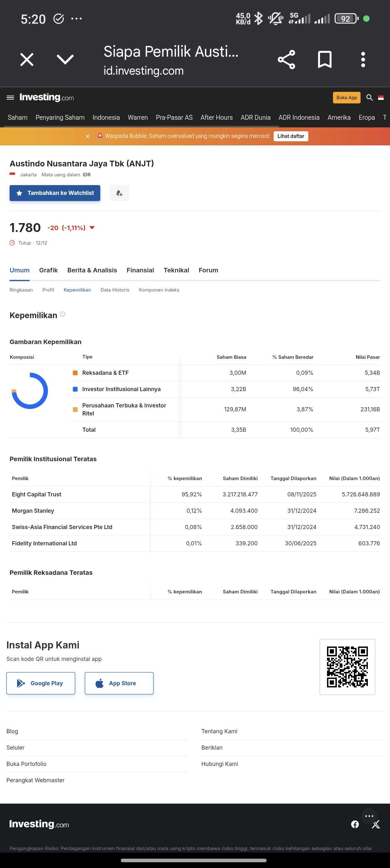Open the Komponen indeks sub-tab
This screenshot has height=868, width=390.
pos(159,290)
